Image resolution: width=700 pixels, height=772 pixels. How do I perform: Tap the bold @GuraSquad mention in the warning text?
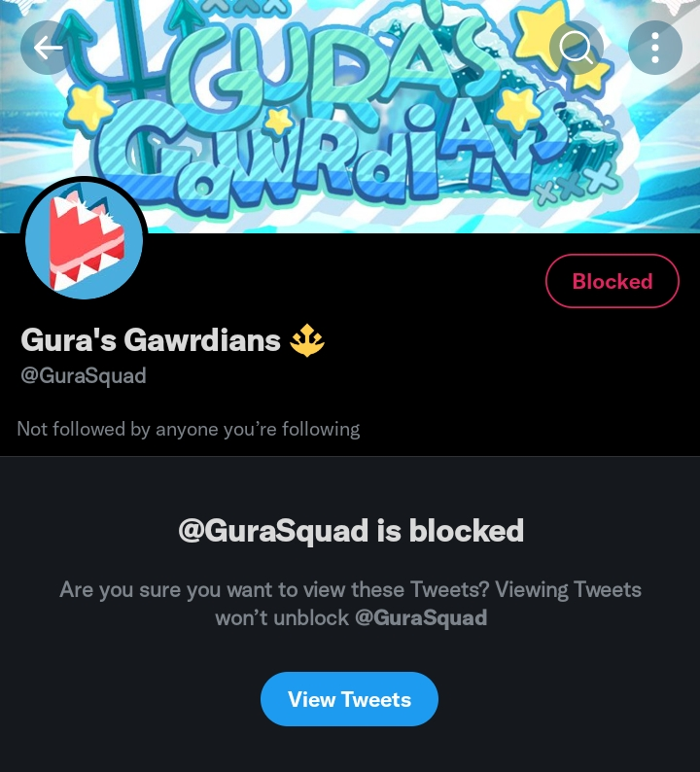click(421, 617)
